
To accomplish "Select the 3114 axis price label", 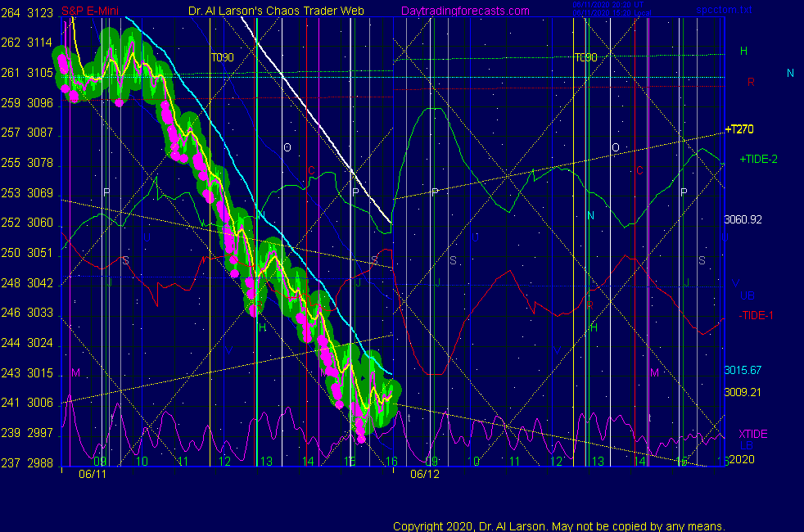I will [x=40, y=43].
